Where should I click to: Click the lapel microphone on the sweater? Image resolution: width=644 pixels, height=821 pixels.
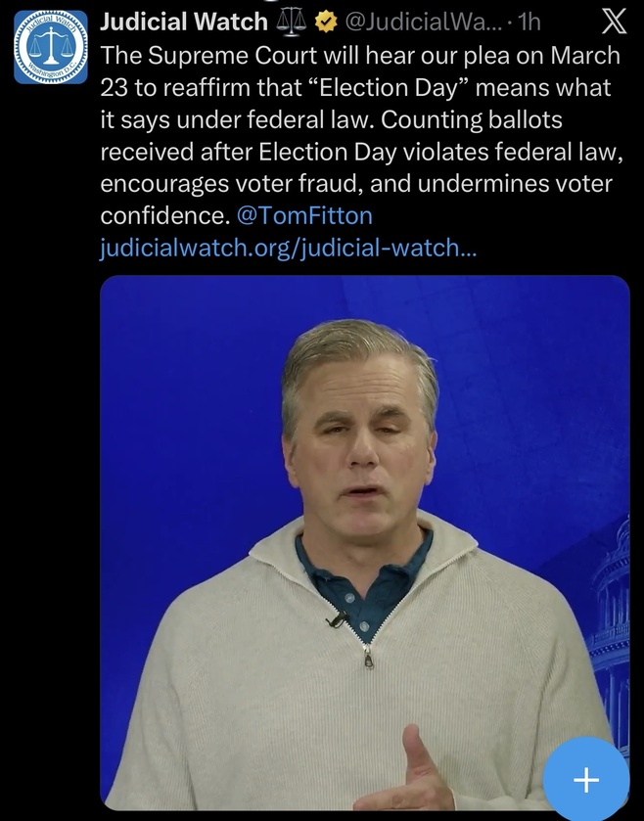pyautogui.click(x=338, y=618)
